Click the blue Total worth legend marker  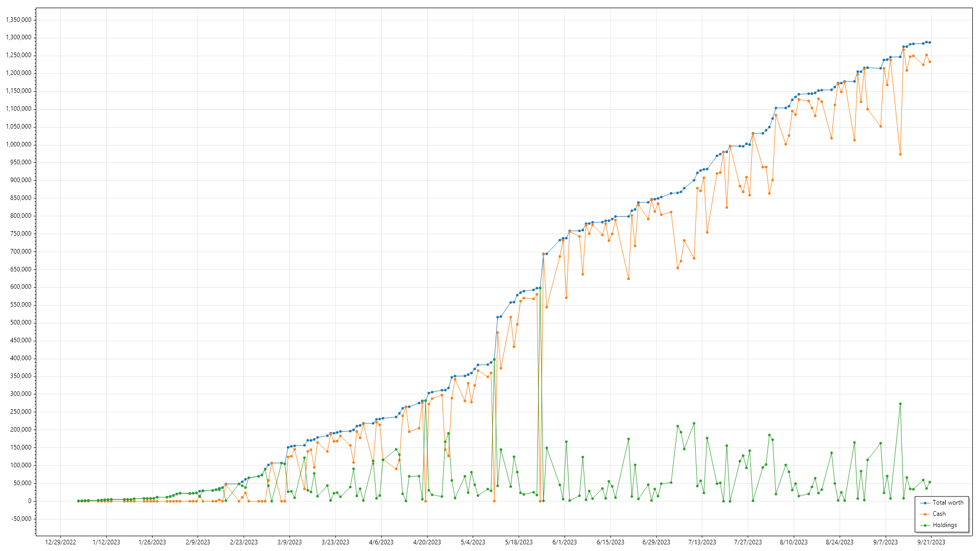[x=925, y=503]
